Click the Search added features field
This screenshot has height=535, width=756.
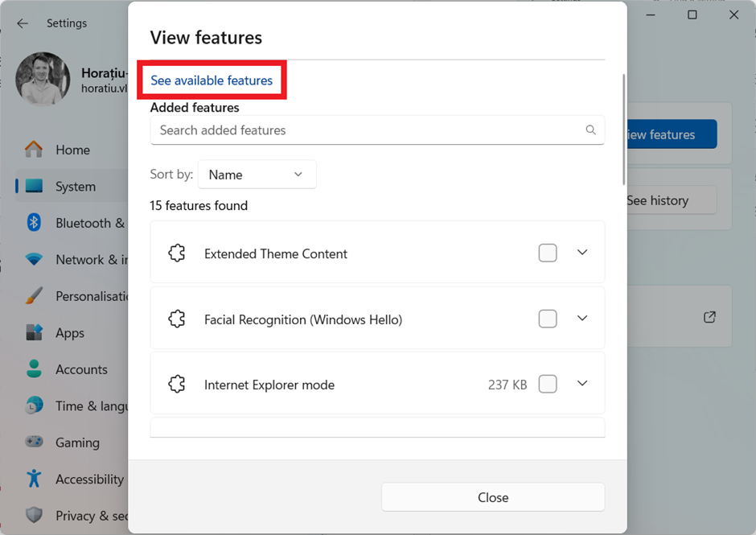[x=377, y=130]
